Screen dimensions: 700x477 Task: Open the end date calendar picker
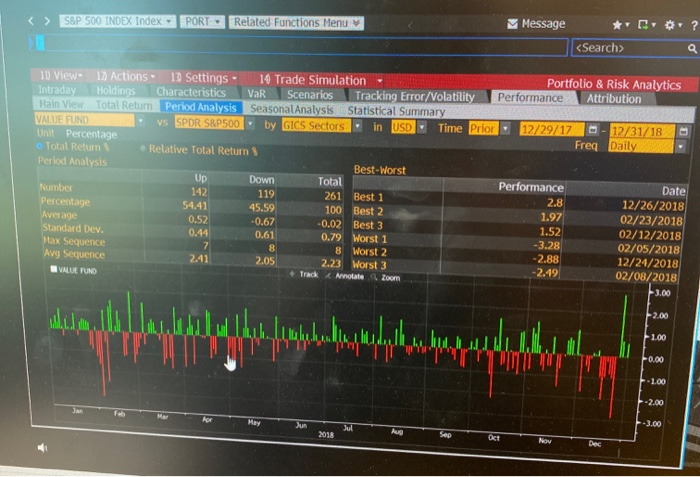(683, 131)
